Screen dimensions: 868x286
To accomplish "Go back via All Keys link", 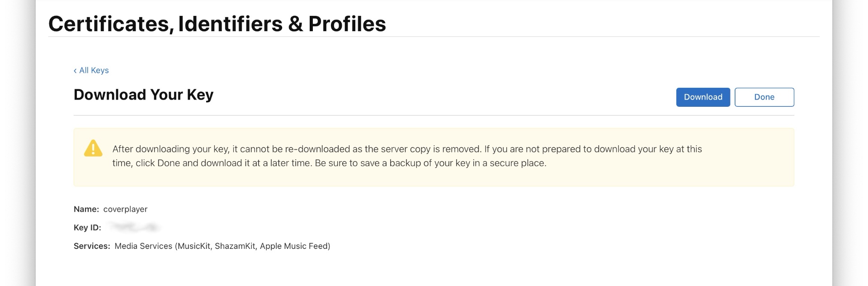I will [94, 71].
